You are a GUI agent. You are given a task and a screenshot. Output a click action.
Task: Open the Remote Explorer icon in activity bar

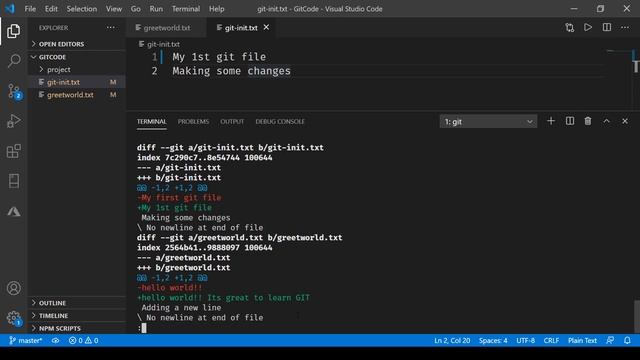(x=13, y=181)
